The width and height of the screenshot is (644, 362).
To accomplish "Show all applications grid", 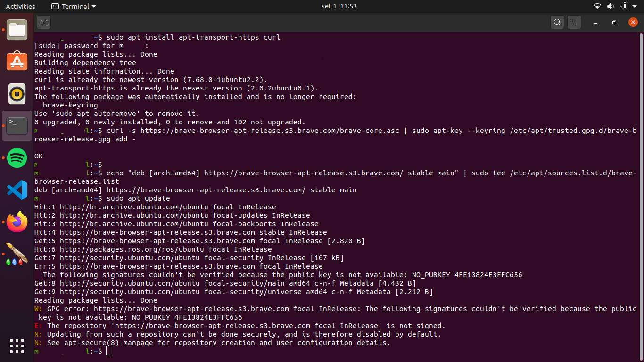I will [x=17, y=346].
